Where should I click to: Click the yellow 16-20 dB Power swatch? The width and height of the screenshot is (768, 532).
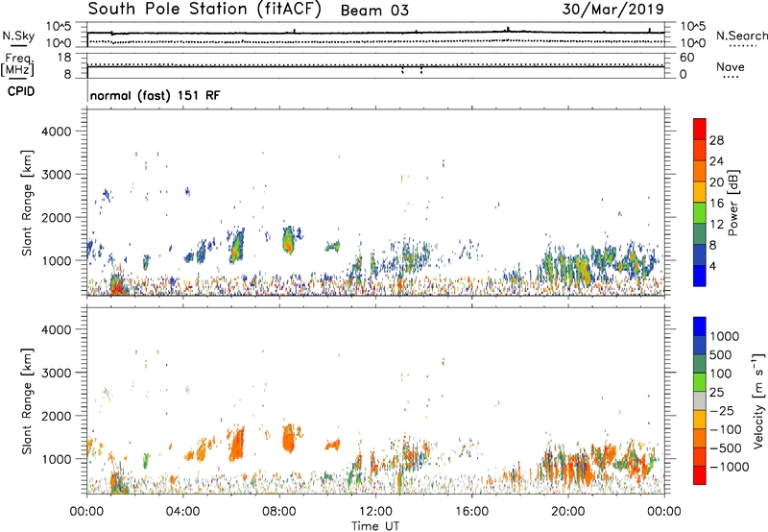coord(700,191)
